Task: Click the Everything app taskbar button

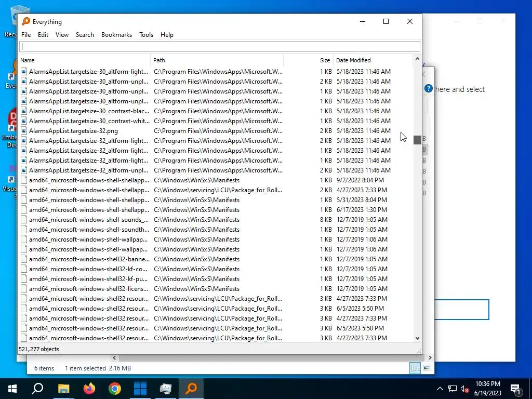Action: (191, 389)
